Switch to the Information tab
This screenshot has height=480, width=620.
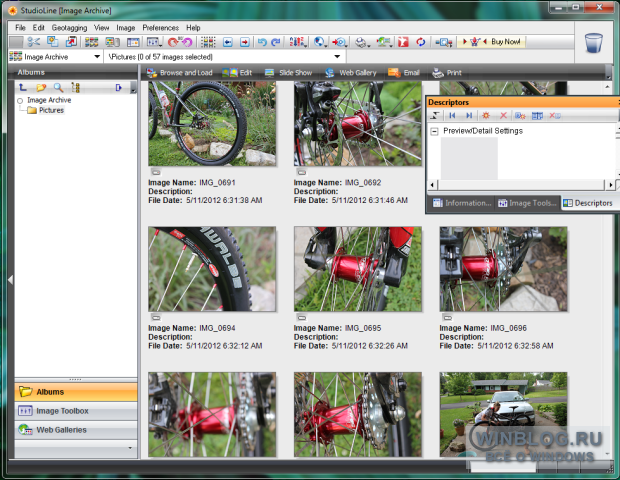click(x=461, y=203)
